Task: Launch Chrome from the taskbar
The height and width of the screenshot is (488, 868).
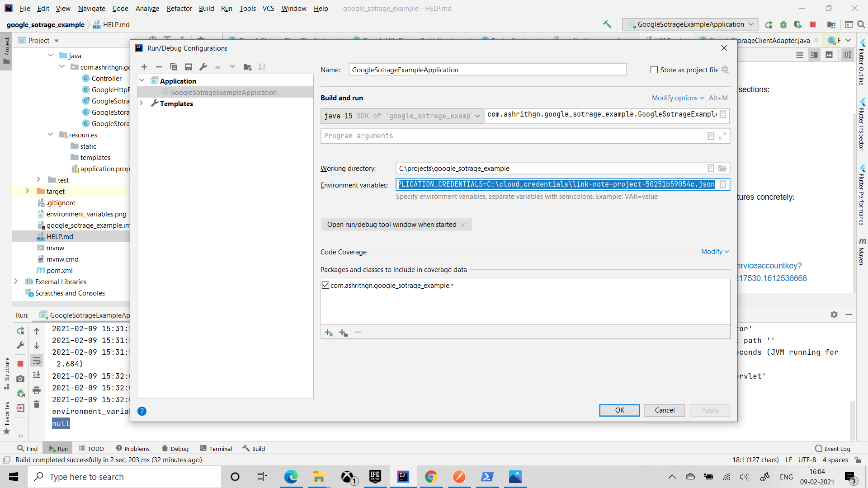Action: pos(431,477)
